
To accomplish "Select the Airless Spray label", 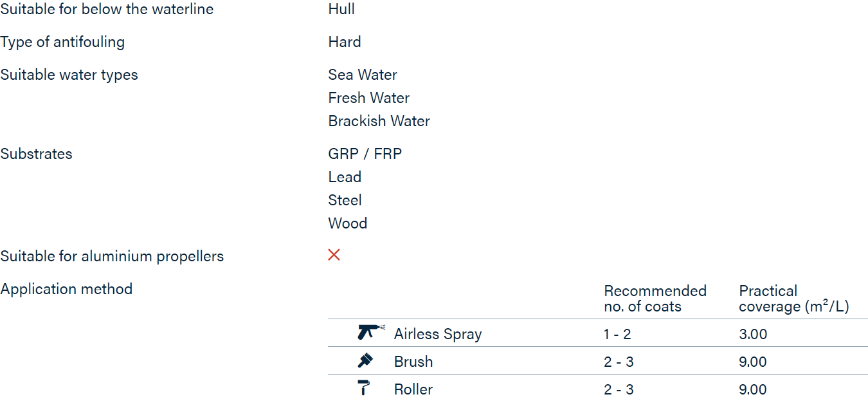I will [x=438, y=334].
